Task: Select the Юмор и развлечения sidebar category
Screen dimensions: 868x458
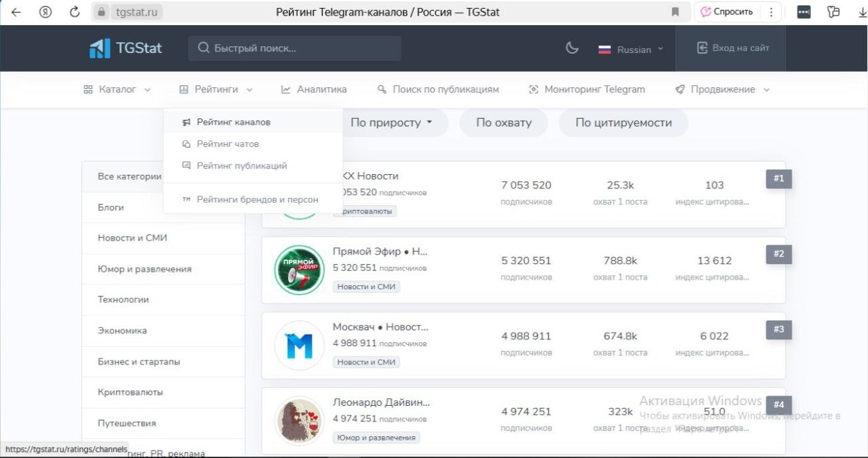Action: tap(163, 269)
